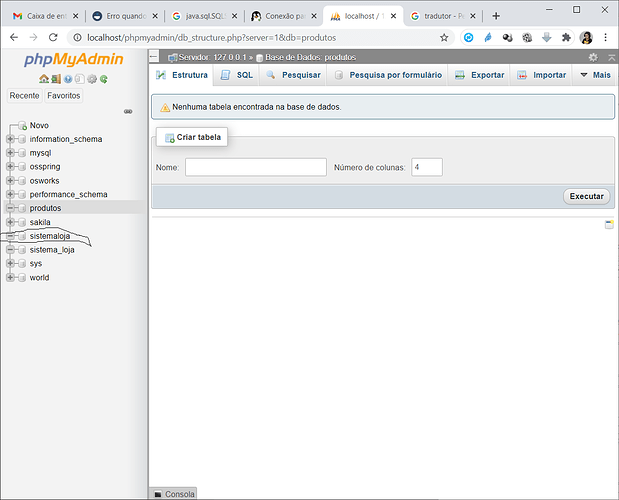Viewport: 619px width, 500px height.
Task: Expand the sakila database node
Action: coord(10,222)
